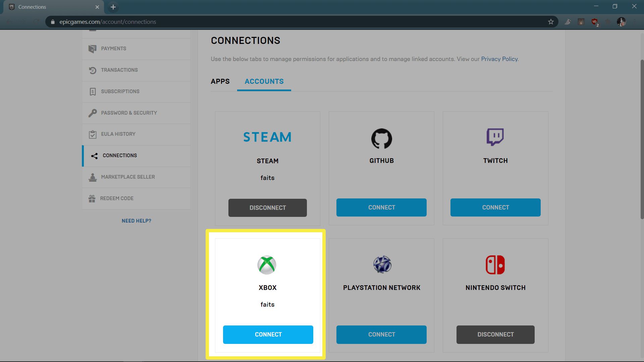
Task: Connect the GitHub account
Action: tap(381, 208)
